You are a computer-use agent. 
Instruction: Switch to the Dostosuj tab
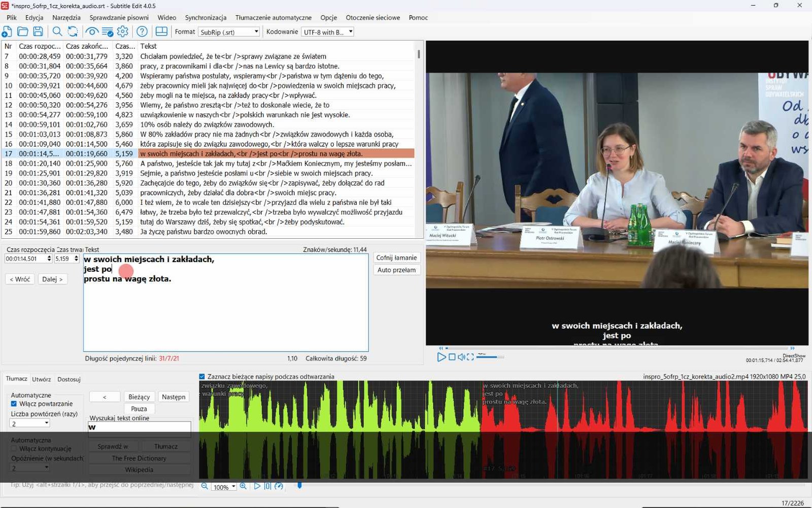(x=69, y=379)
